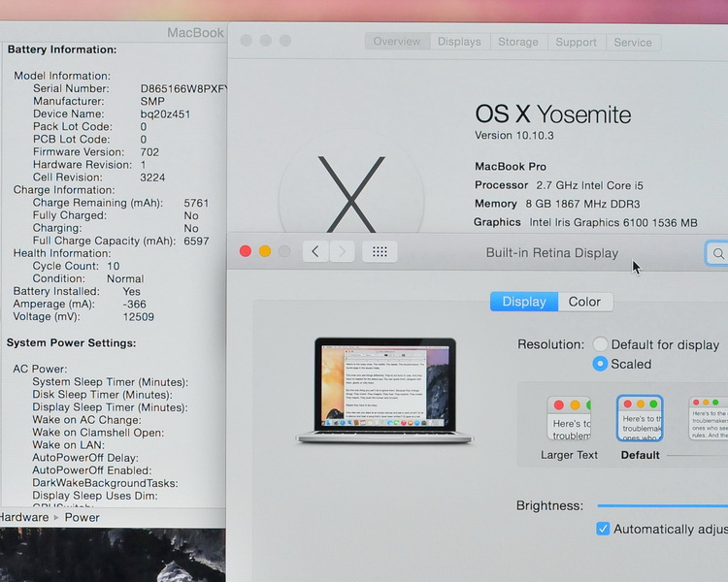The width and height of the screenshot is (728, 582).
Task: Select the Display segment tab
Action: pos(524,302)
